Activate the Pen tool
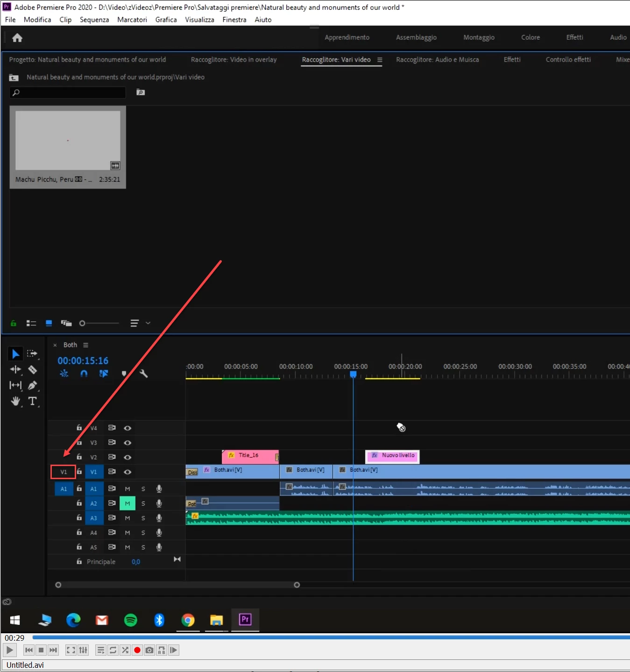 [32, 385]
